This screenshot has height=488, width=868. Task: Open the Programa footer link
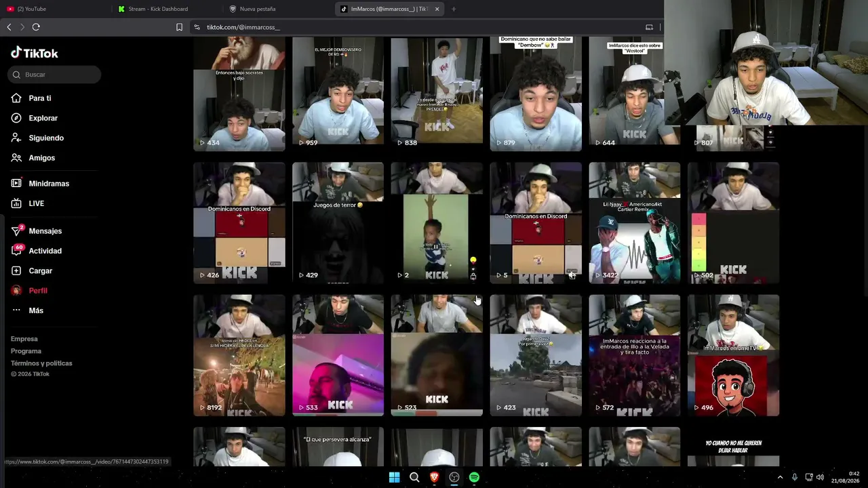point(26,351)
